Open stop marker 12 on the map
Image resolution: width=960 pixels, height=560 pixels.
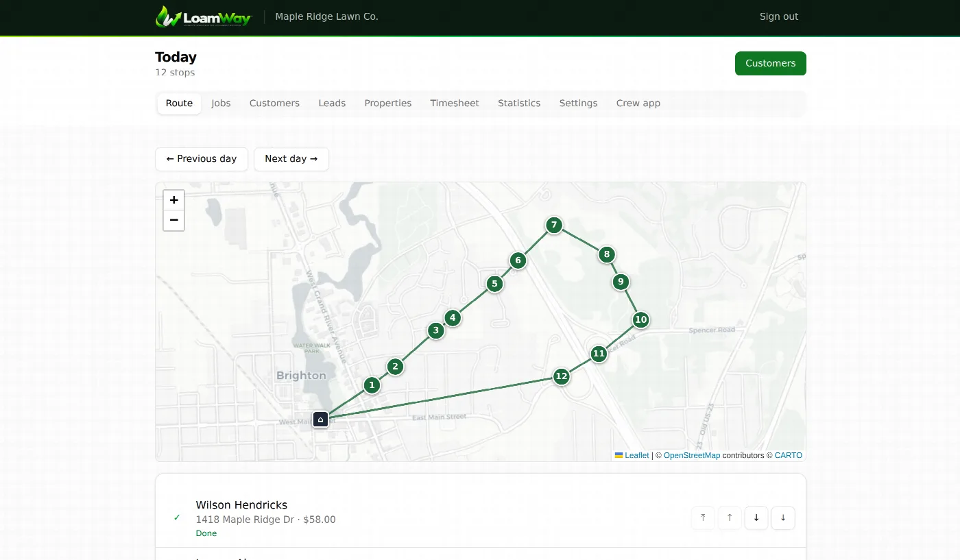click(562, 376)
